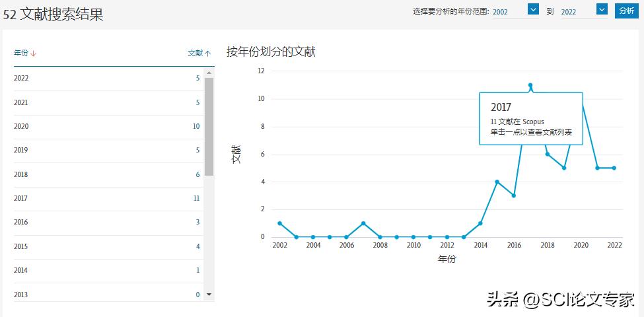Click the 2004 data point on chart

click(313, 237)
